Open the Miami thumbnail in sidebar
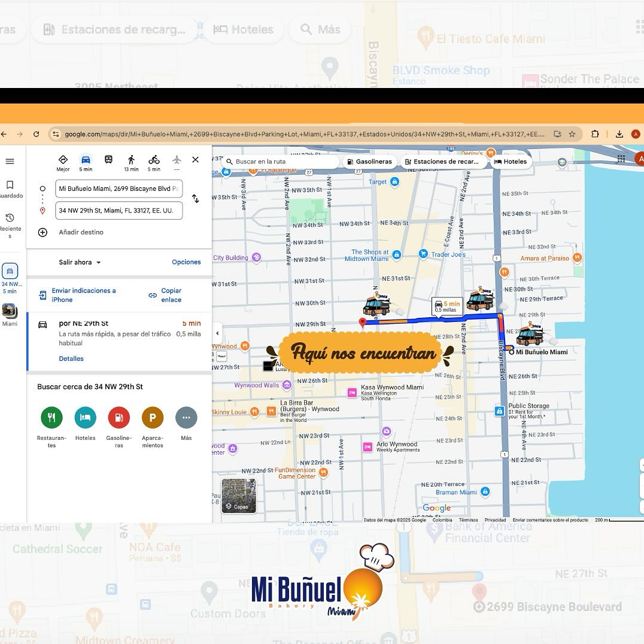The height and width of the screenshot is (644, 644). [x=10, y=315]
